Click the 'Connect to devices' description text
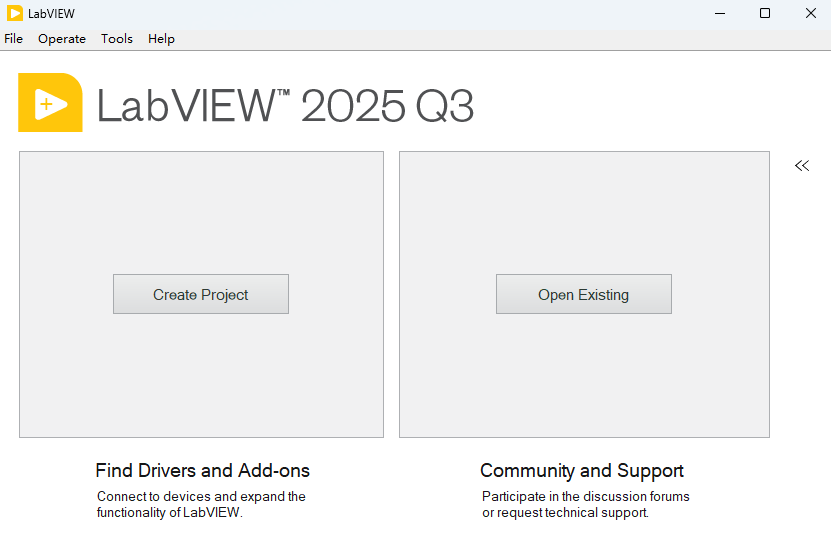This screenshot has height=552, width=831. pyautogui.click(x=201, y=504)
